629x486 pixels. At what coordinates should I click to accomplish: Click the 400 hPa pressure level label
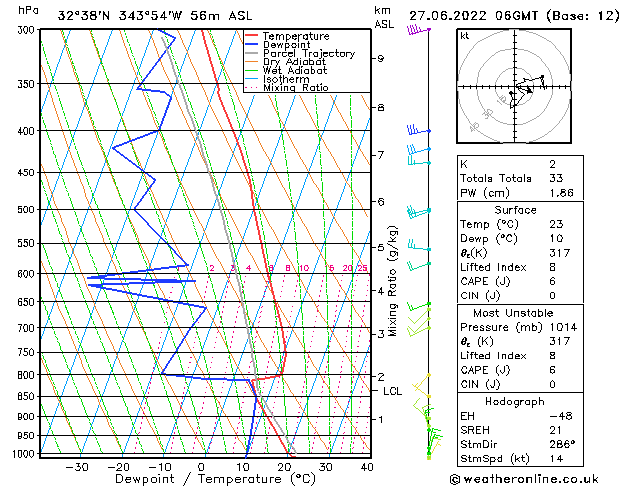click(x=28, y=131)
